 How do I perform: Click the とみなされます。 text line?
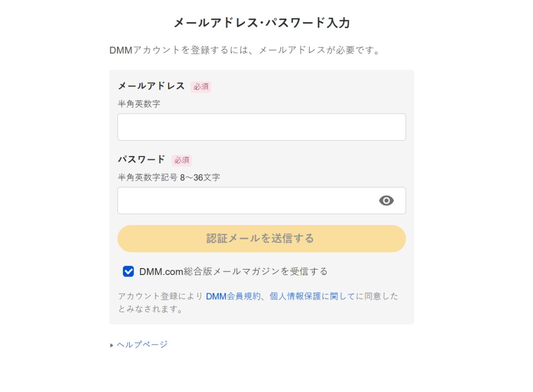point(150,310)
